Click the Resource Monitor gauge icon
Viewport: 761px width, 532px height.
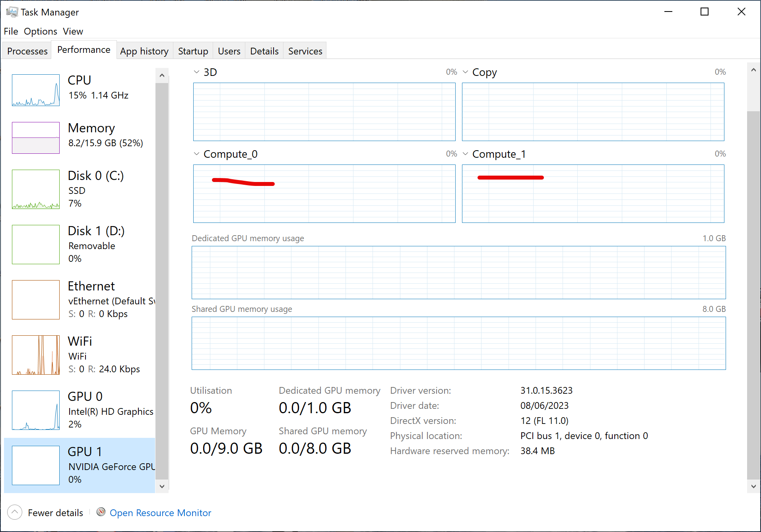pos(101,512)
